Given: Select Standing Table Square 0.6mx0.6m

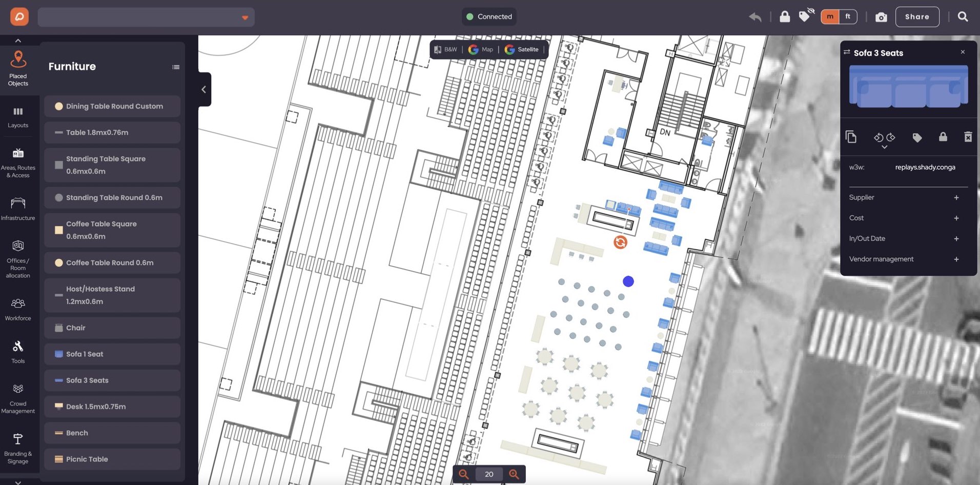Looking at the screenshot, I should click(112, 165).
